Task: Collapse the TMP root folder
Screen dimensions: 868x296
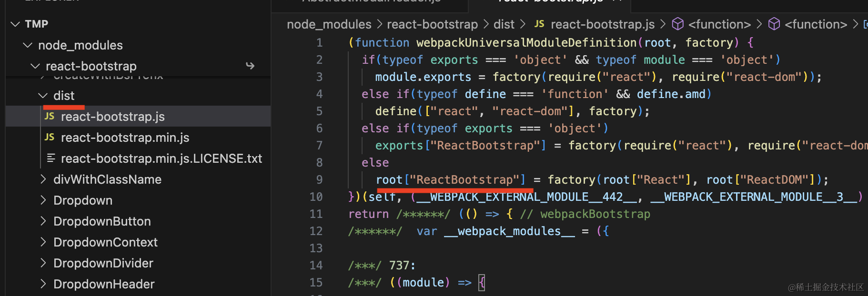Action: click(15, 24)
